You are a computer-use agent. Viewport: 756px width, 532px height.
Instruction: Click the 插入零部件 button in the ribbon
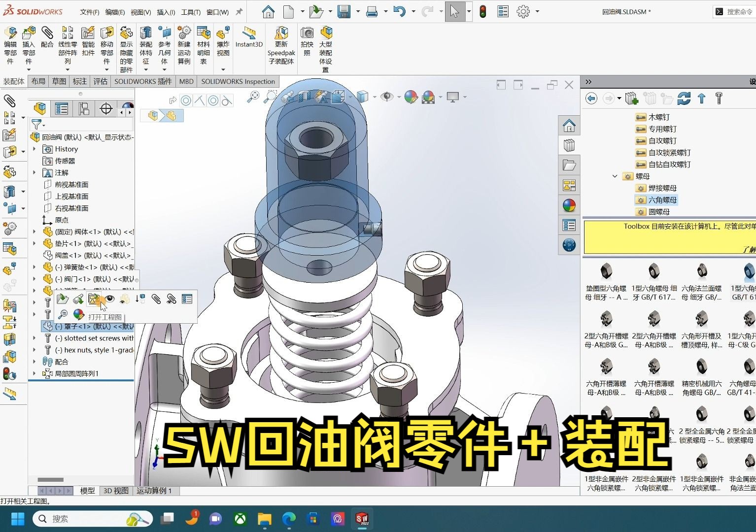[29, 45]
